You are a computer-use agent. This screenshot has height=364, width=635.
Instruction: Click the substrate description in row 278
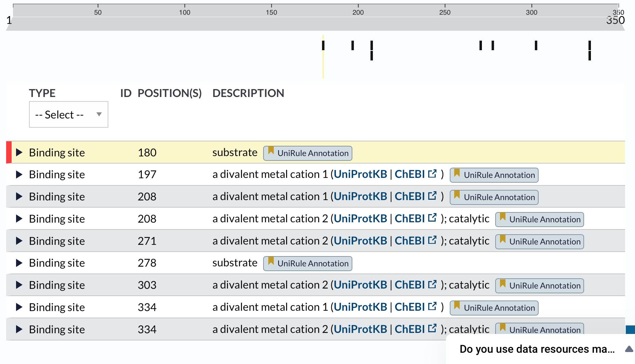pyautogui.click(x=235, y=263)
